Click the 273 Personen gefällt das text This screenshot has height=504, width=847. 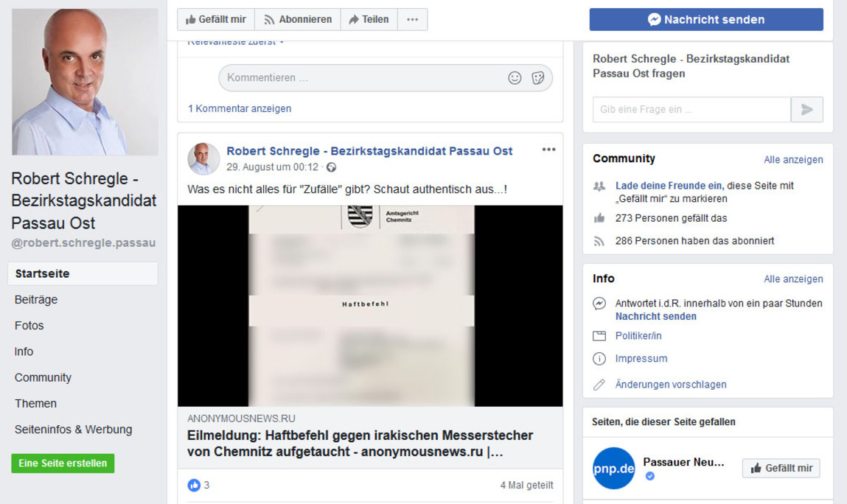(x=671, y=218)
